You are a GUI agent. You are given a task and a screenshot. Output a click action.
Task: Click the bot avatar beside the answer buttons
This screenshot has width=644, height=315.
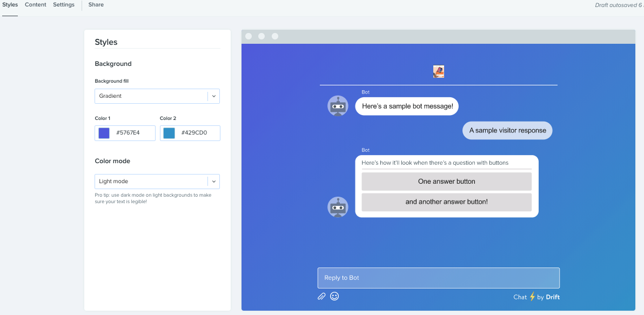[x=338, y=207]
